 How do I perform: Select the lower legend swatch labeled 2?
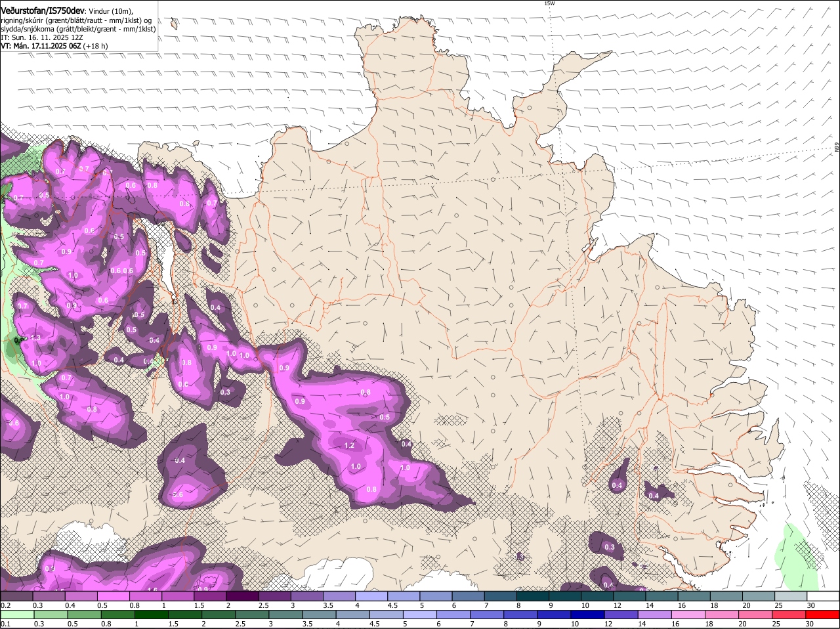[219, 615]
